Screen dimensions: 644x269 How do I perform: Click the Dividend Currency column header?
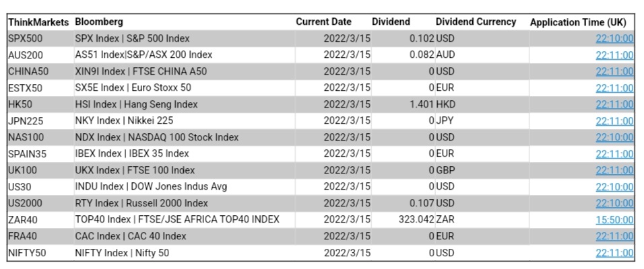point(476,22)
